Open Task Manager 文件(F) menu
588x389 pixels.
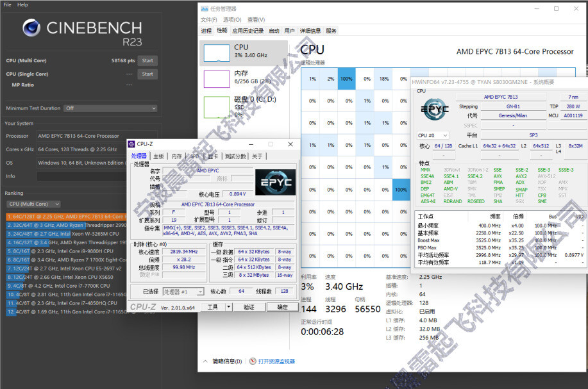click(x=209, y=20)
